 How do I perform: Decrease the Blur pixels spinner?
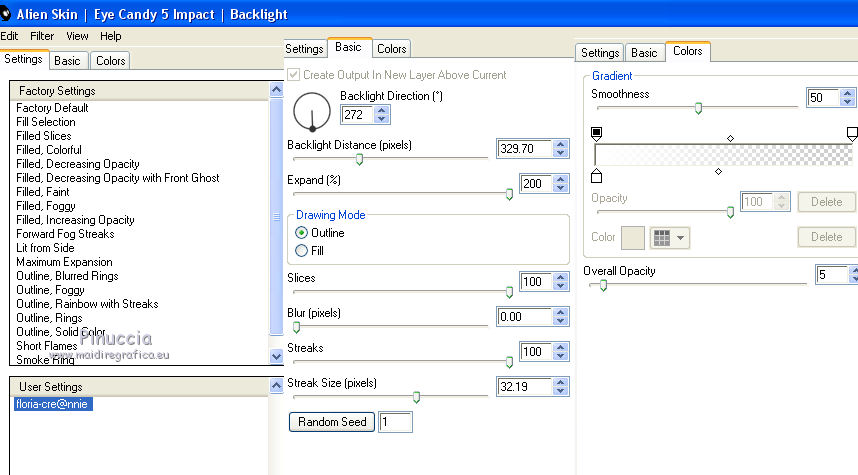560,321
